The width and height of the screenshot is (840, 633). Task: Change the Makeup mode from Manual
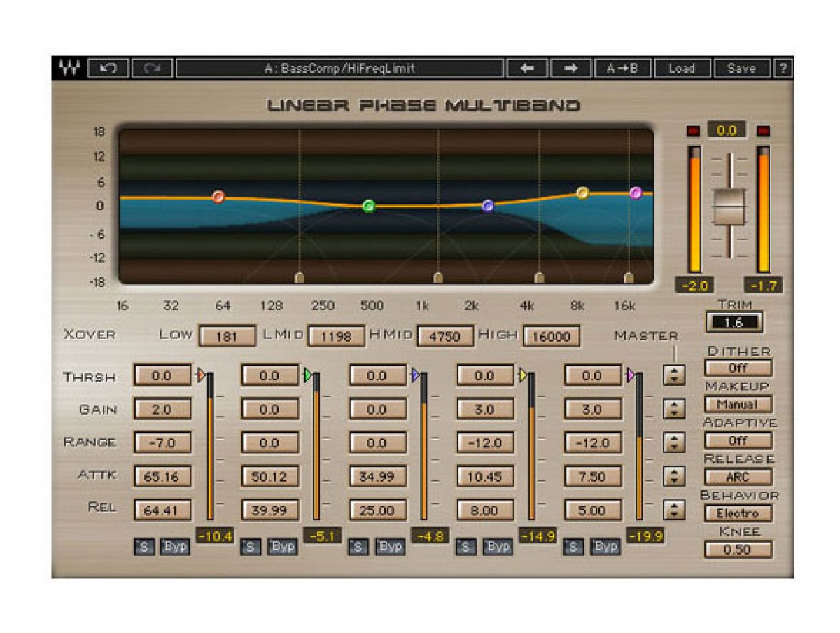(738, 405)
